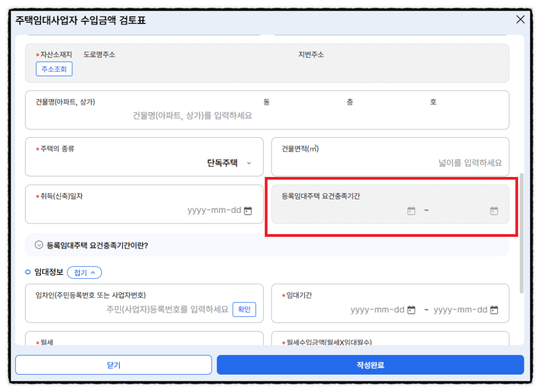This screenshot has height=392, width=541.
Task: Open end date calendar for 등록임대주택 요건충족기간
Action: [494, 211]
